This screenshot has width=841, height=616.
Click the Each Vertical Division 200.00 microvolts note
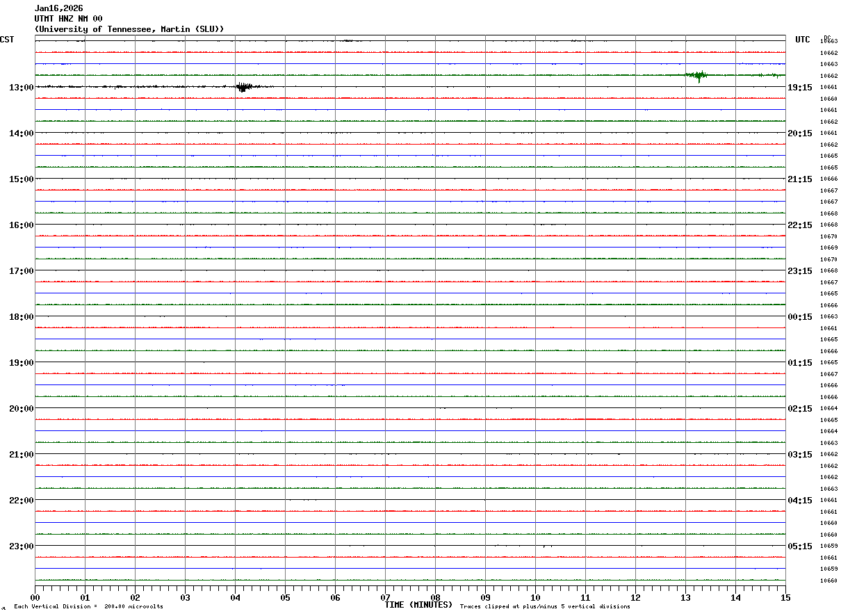tap(88, 607)
